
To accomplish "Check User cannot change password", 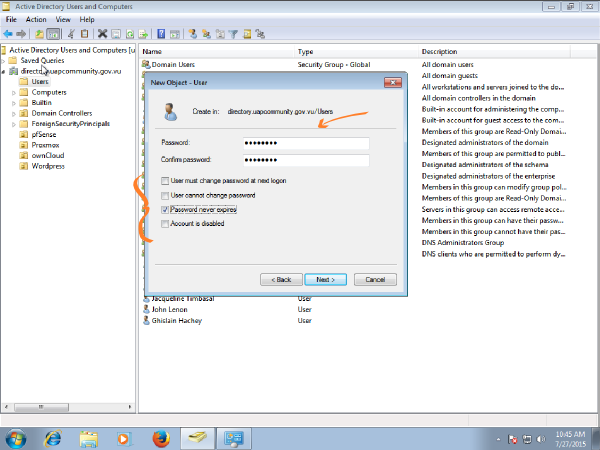I will click(165, 196).
